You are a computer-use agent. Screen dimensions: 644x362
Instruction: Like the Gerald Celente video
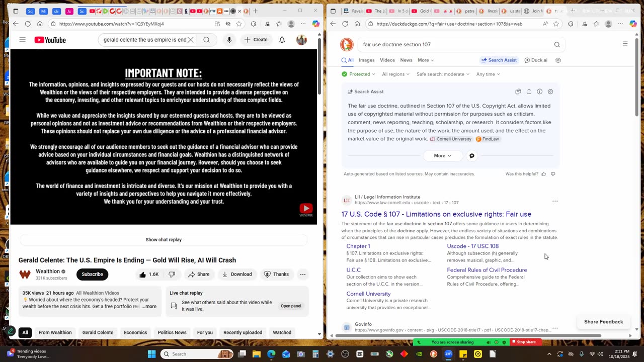tap(149, 274)
